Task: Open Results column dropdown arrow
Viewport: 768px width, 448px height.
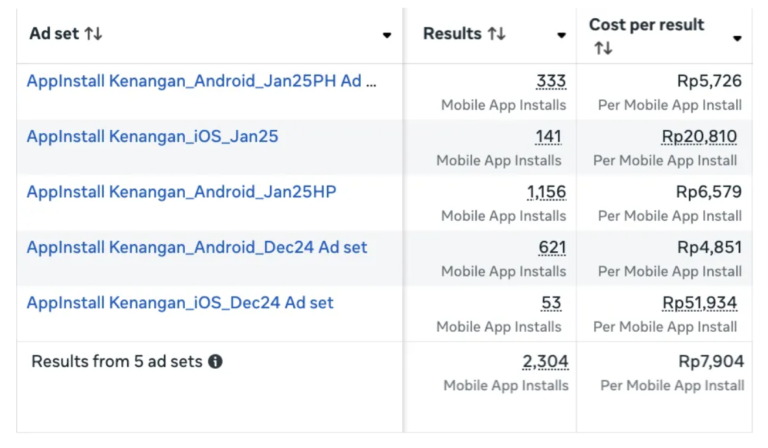Action: [562, 35]
